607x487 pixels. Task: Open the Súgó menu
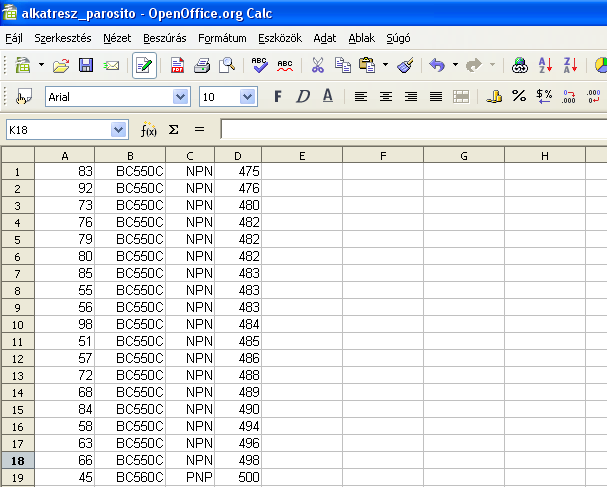click(398, 38)
